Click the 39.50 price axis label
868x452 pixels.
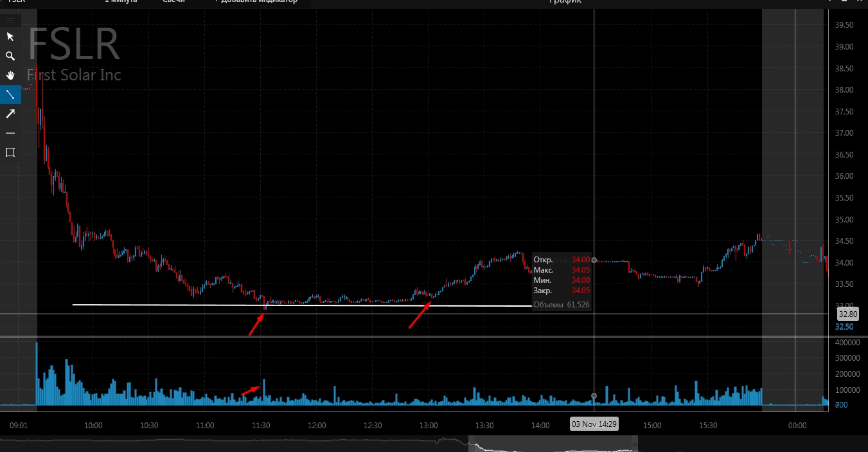[844, 25]
